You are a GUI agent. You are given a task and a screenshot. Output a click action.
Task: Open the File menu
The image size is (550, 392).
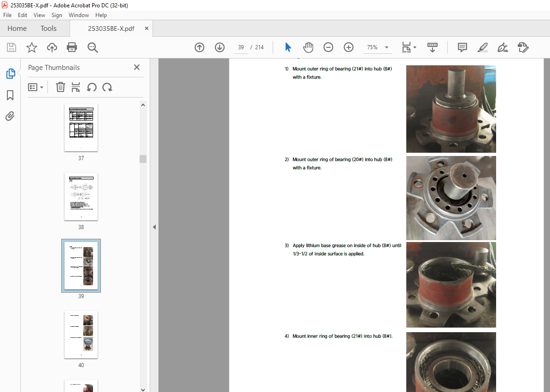[7, 15]
